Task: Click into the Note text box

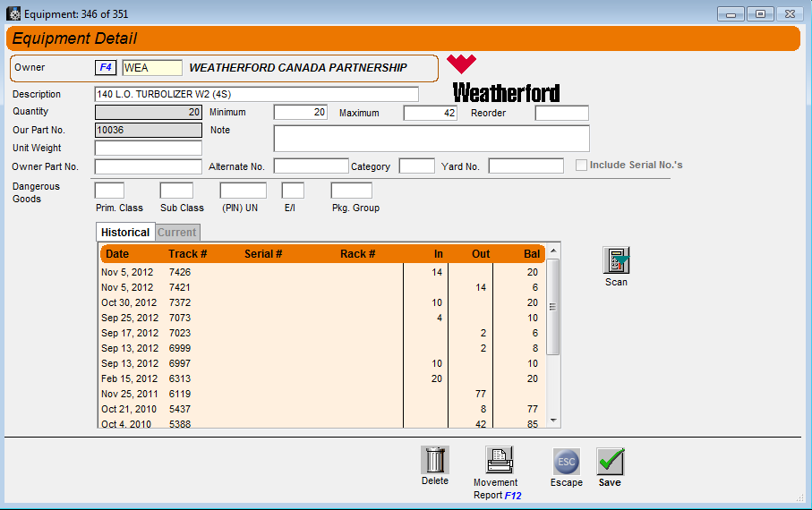Action: click(x=431, y=139)
